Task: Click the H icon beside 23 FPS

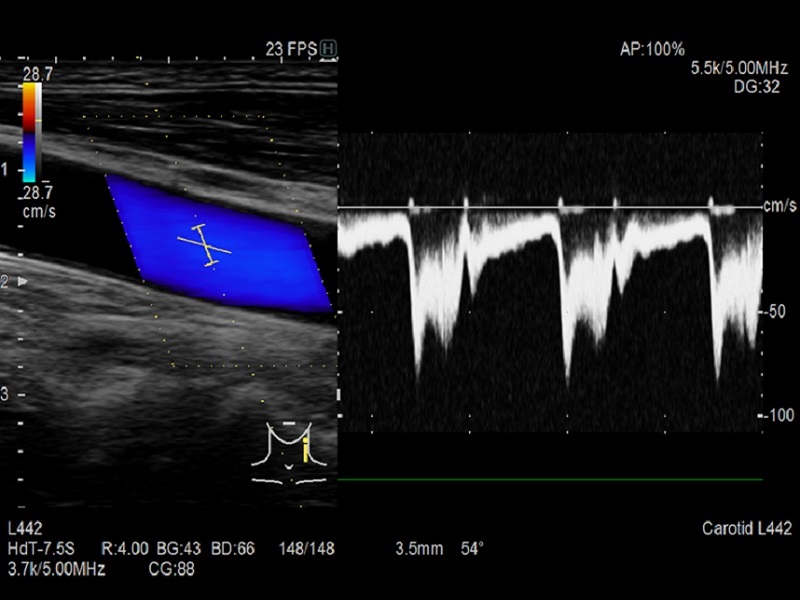Action: [328, 47]
